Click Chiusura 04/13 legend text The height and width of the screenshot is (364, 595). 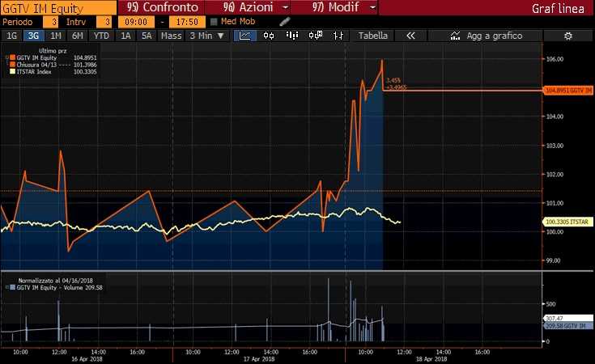pyautogui.click(x=36, y=65)
